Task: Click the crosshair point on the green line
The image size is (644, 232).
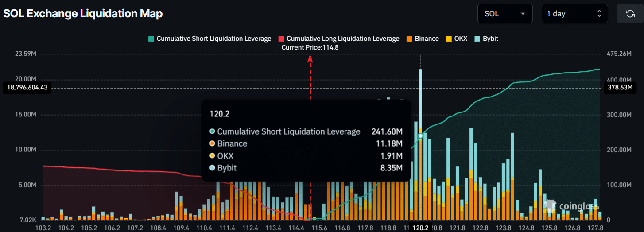Action: coord(420,135)
